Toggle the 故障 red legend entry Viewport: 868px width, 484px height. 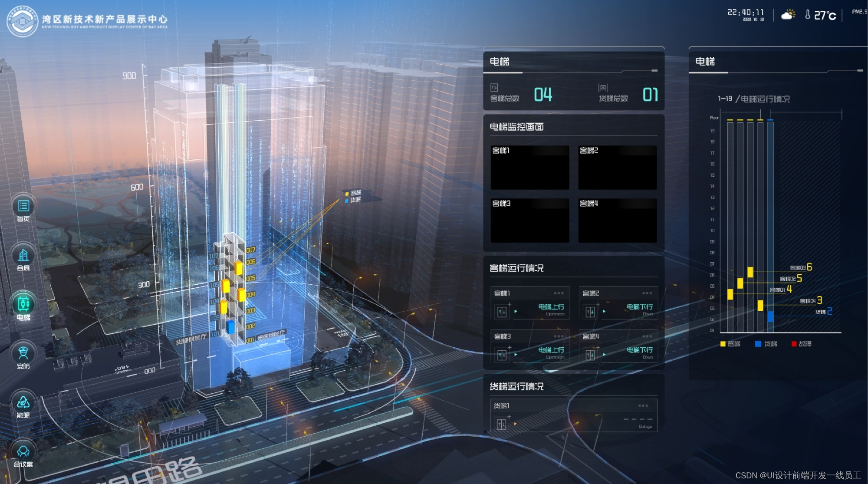click(x=801, y=344)
